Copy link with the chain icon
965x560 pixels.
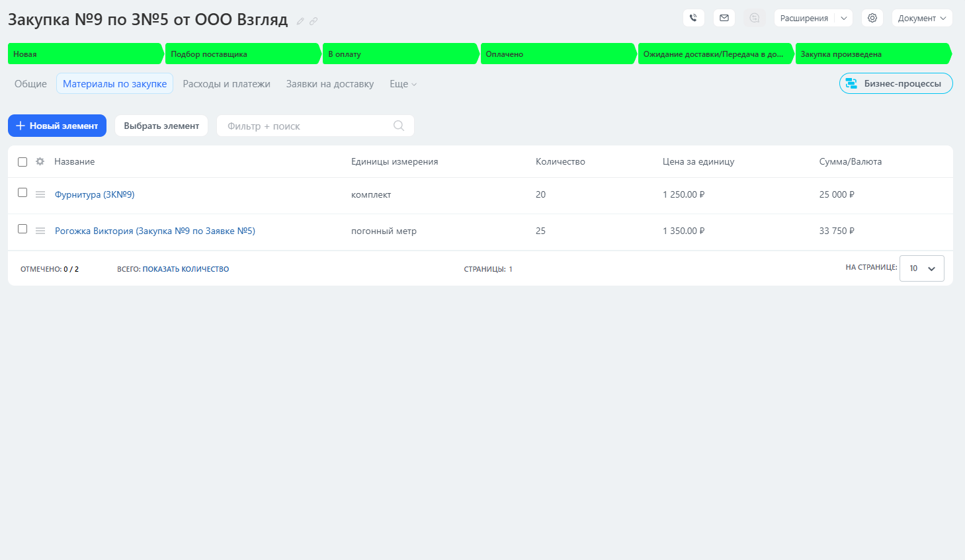314,21
